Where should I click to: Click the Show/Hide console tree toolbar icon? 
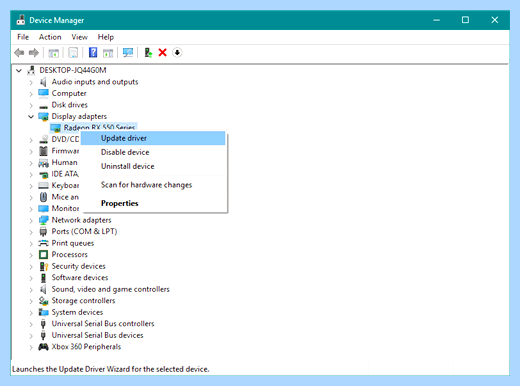pos(54,53)
